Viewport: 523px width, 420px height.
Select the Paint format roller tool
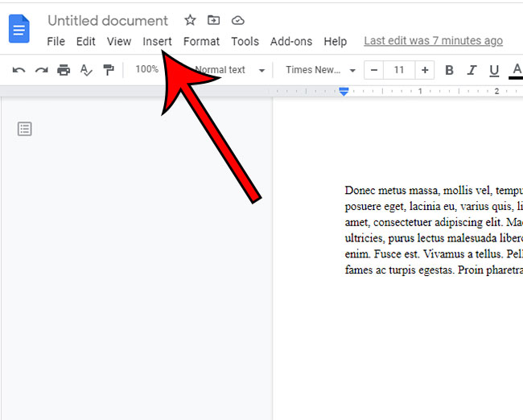pyautogui.click(x=109, y=70)
